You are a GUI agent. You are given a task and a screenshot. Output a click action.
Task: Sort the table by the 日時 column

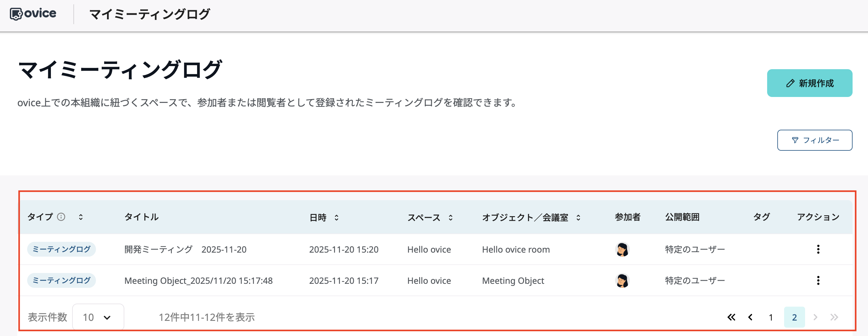337,218
